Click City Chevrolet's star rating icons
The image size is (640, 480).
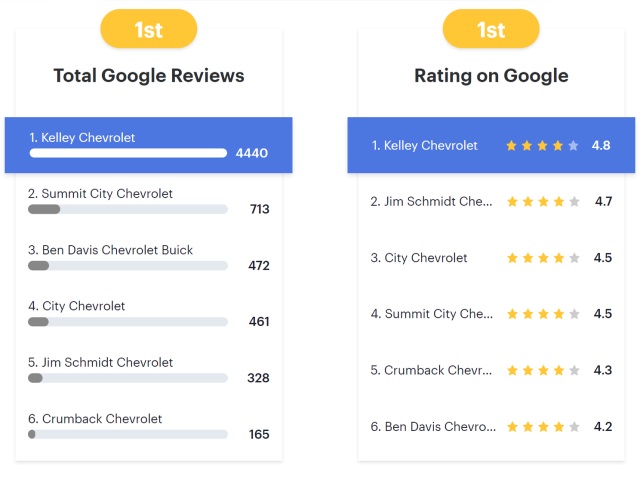pyautogui.click(x=542, y=258)
